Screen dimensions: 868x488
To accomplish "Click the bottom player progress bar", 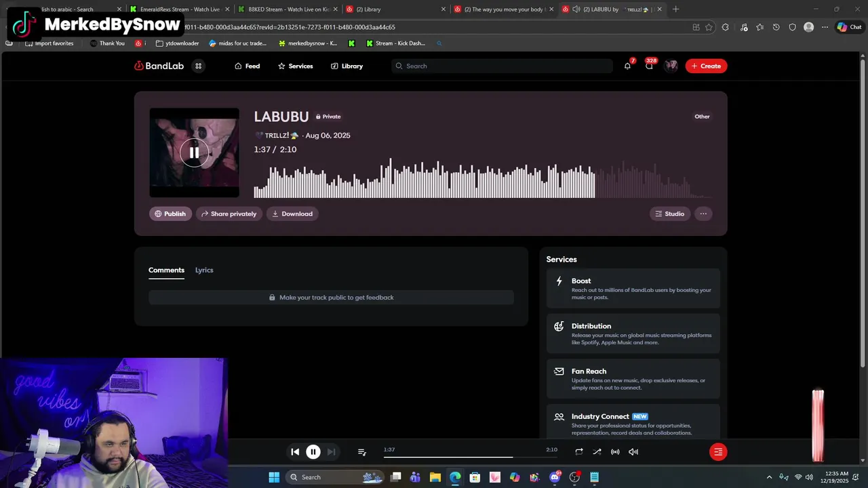I will point(471,457).
